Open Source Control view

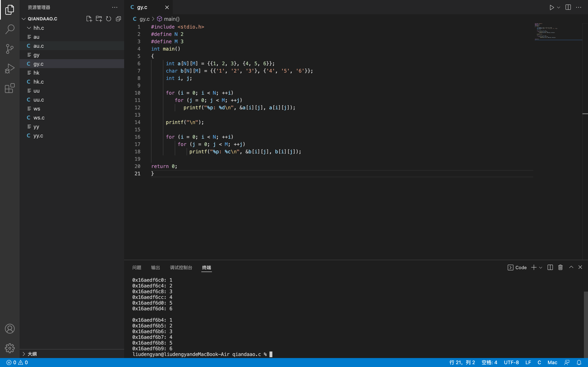click(10, 49)
